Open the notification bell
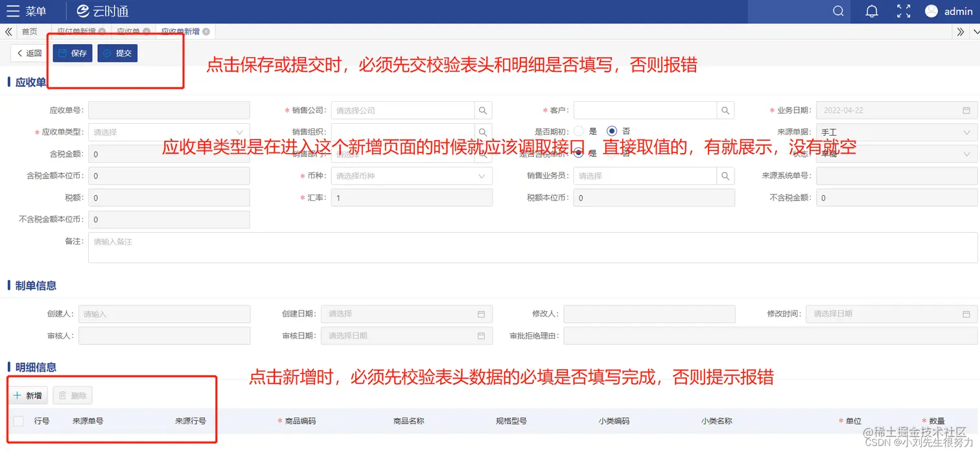Image resolution: width=980 pixels, height=452 pixels. click(871, 11)
